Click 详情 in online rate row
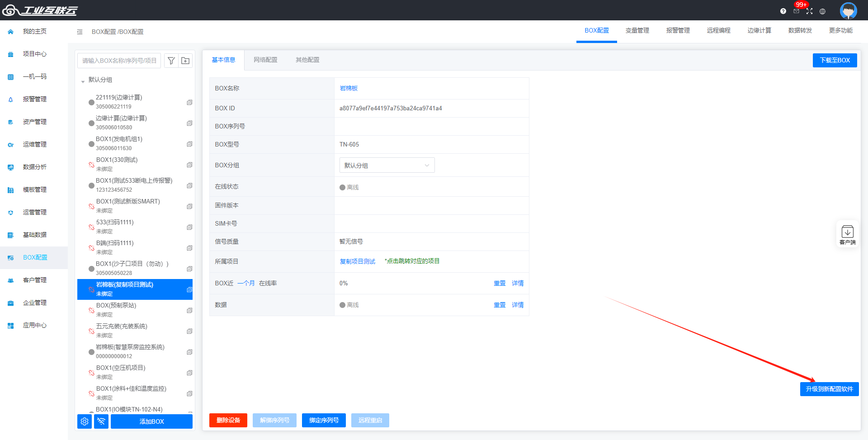The height and width of the screenshot is (440, 868). [518, 283]
